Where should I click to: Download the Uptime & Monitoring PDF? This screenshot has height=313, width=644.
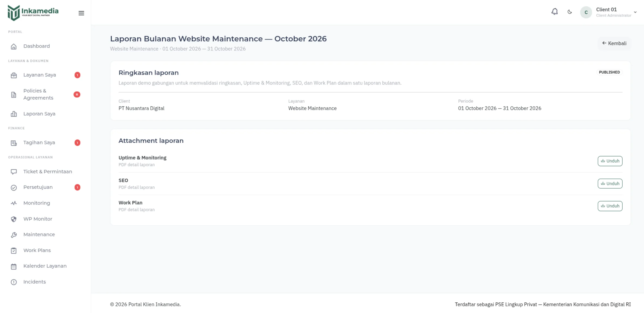610,161
